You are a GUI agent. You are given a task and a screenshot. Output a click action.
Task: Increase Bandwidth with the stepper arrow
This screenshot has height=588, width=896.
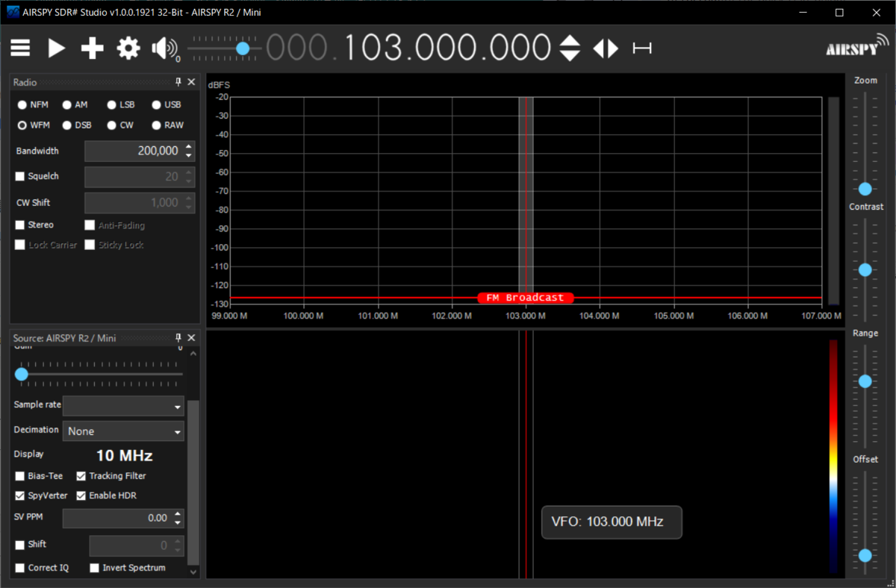(x=188, y=147)
